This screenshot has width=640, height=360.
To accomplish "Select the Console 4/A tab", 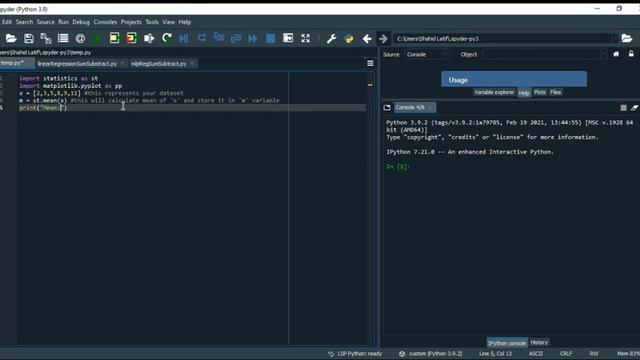I will pos(415,107).
